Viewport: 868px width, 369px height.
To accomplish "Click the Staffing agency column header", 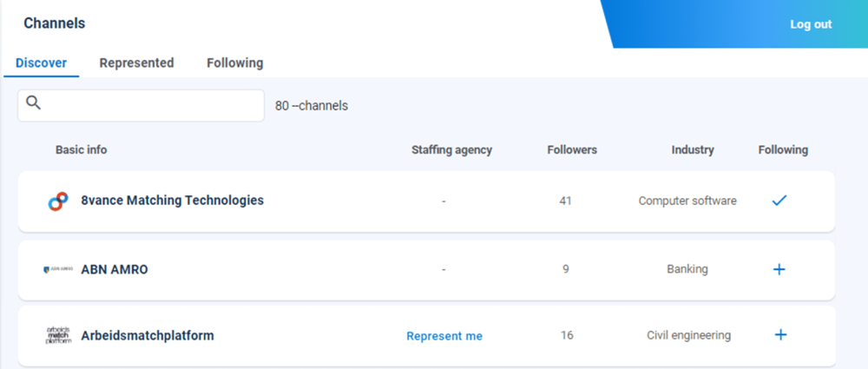I will pos(451,150).
